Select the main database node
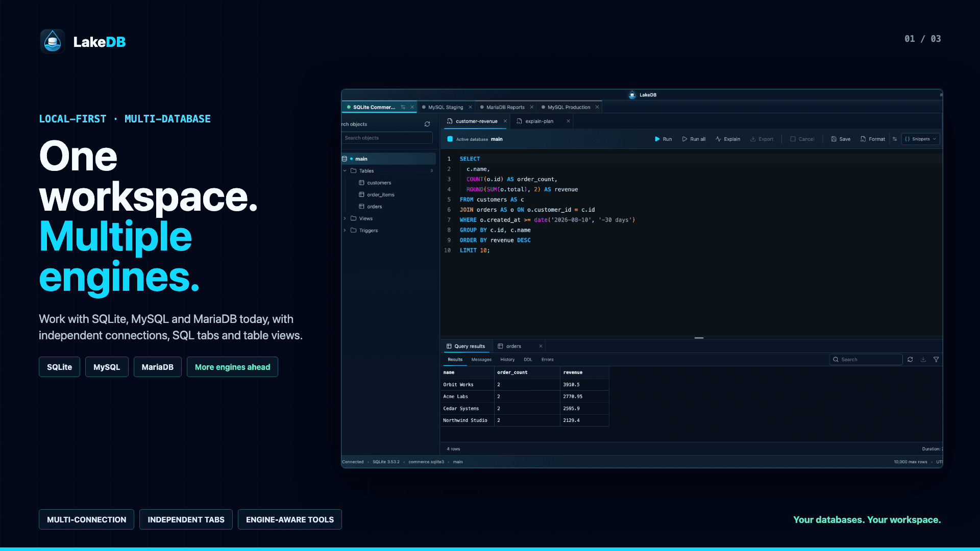 tap(388, 159)
